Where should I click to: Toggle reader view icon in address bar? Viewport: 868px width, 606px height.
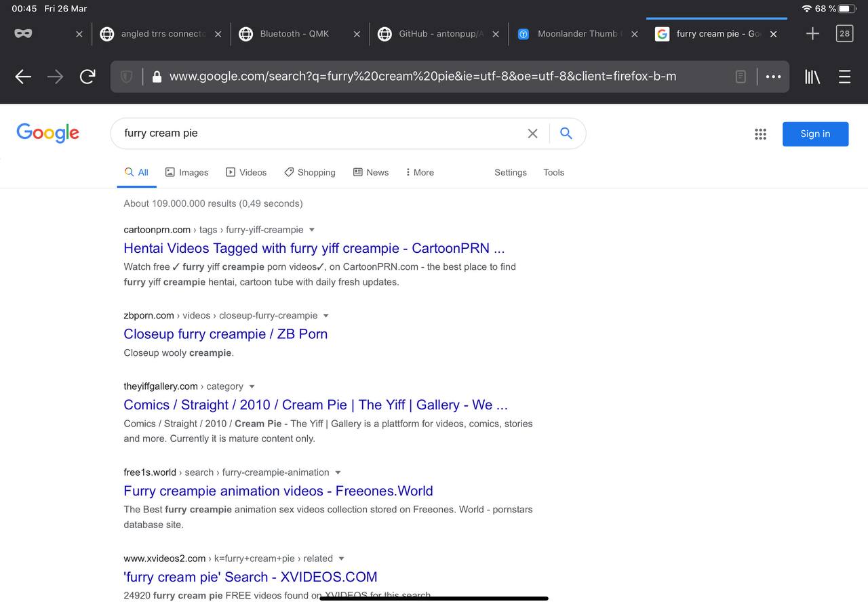(741, 77)
